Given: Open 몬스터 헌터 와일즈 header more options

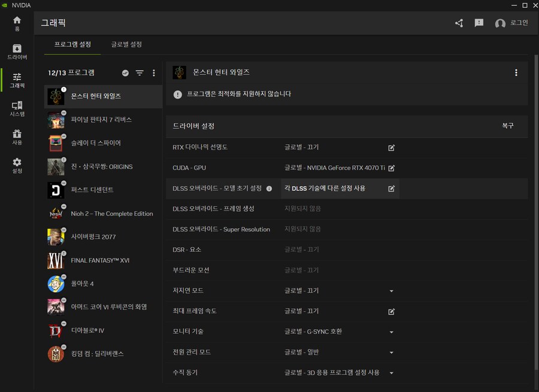Looking at the screenshot, I should (516, 72).
